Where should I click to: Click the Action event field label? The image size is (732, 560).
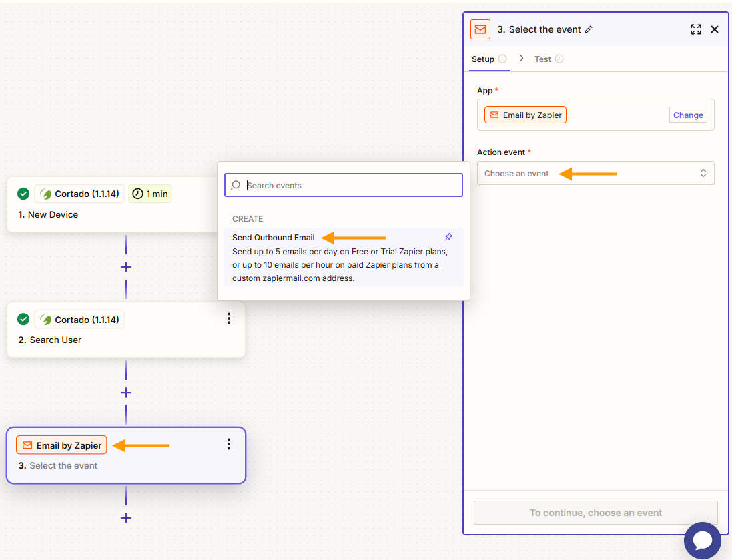tap(501, 152)
